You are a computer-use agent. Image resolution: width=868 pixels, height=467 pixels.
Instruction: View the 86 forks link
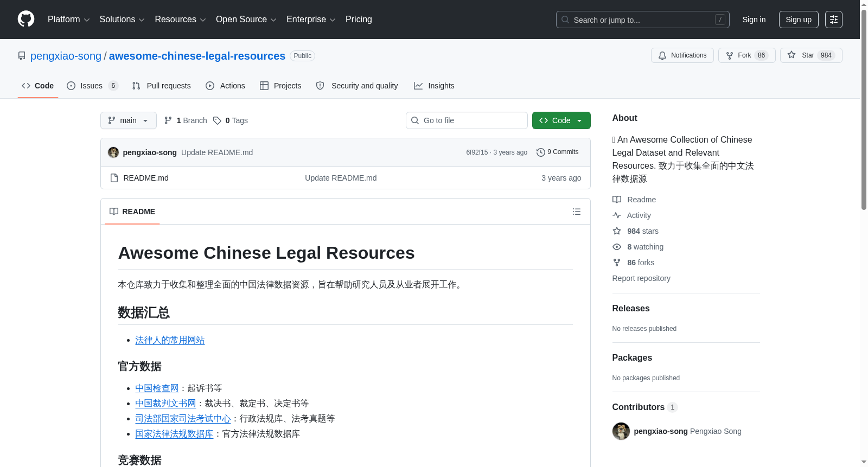click(633, 263)
